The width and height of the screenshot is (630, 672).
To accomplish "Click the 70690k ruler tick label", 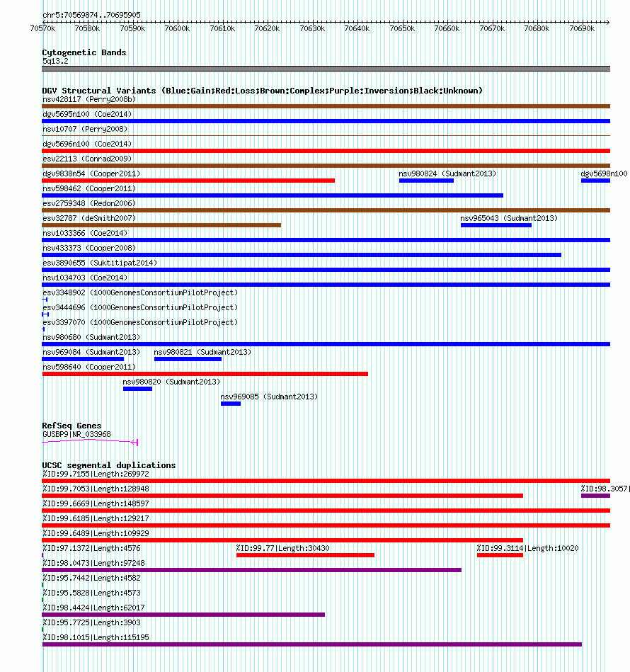I will pyautogui.click(x=582, y=28).
